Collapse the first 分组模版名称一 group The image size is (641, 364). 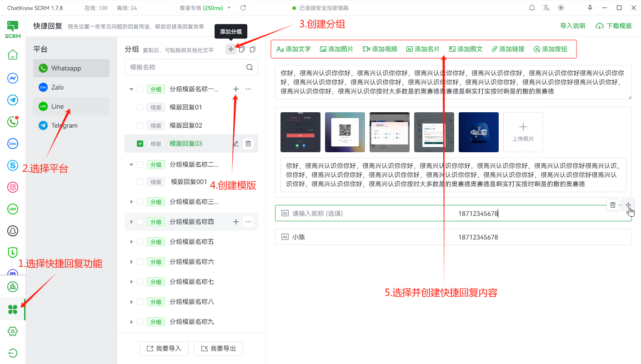pyautogui.click(x=131, y=89)
